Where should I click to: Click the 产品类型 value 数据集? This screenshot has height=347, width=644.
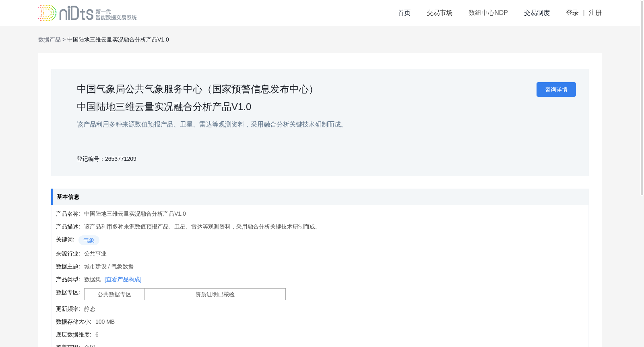[x=93, y=279]
